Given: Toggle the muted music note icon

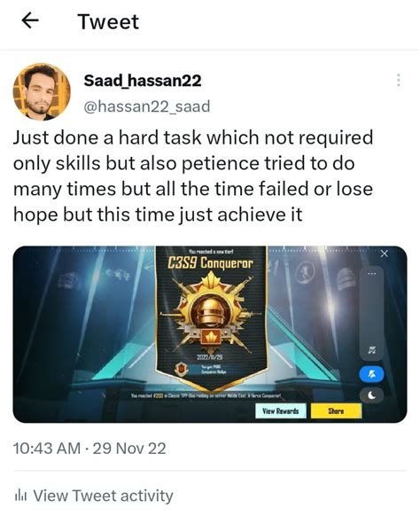Looking at the screenshot, I should point(372,349).
